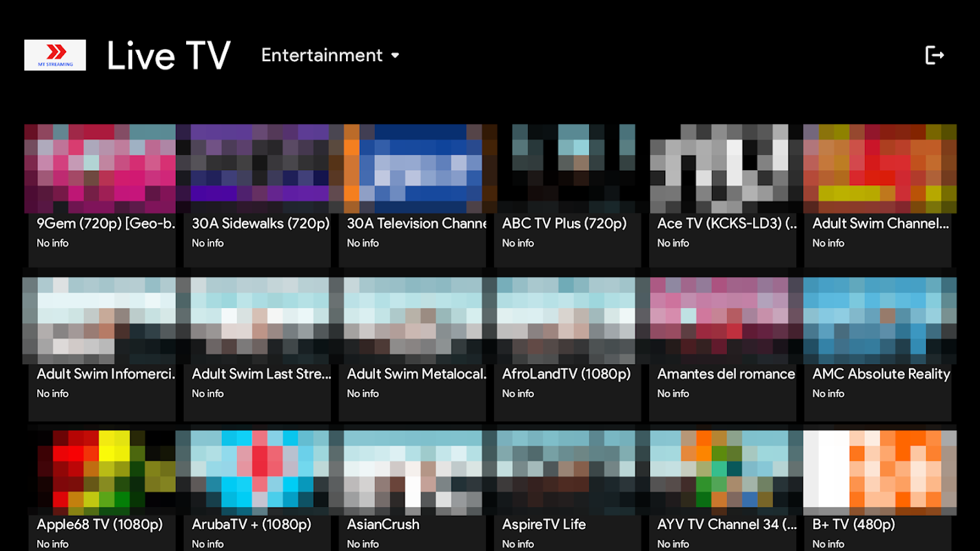This screenshot has height=551, width=980.
Task: Select the Adult Swim Metalocalypse title
Action: click(x=417, y=374)
